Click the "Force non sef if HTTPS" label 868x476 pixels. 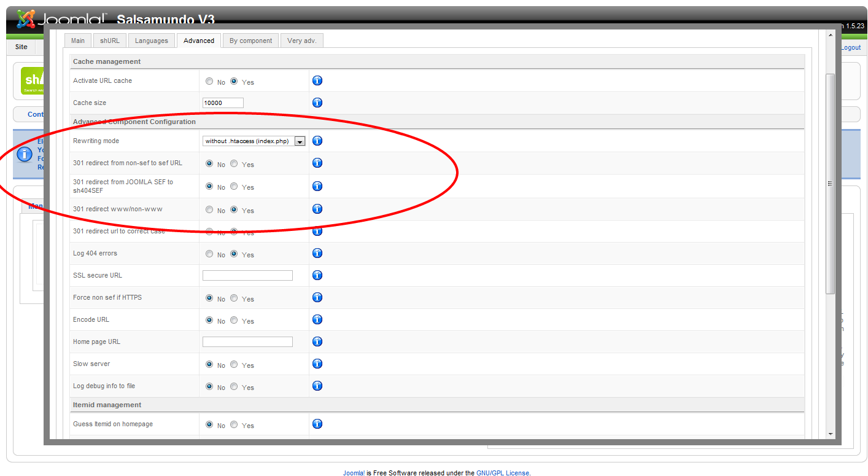click(x=107, y=297)
